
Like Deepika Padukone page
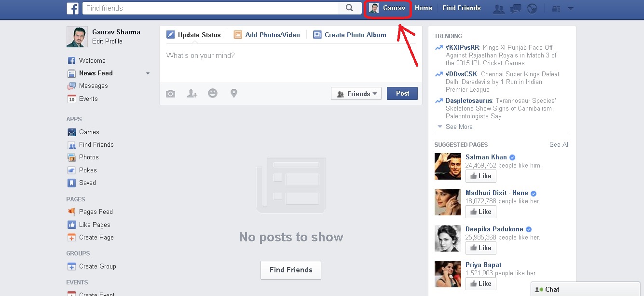pos(480,248)
